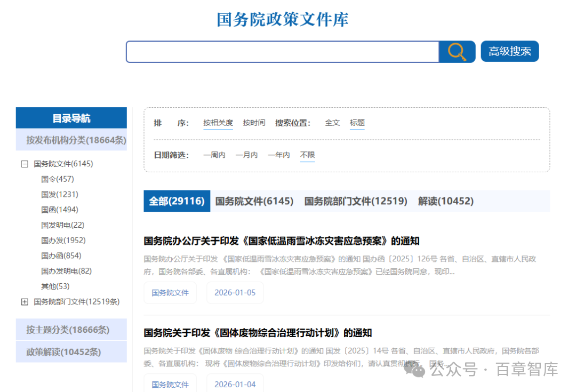Click the magnifying glass search icon

[x=457, y=52]
